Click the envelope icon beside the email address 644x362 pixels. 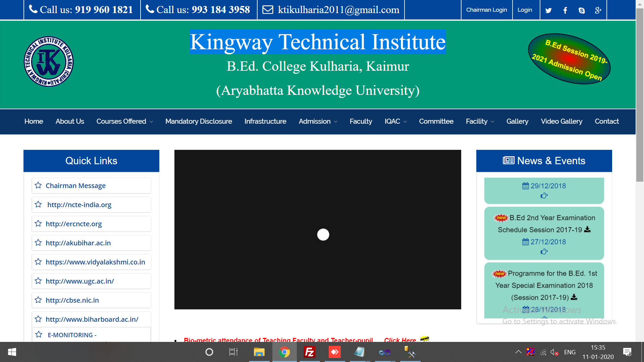tap(268, 9)
